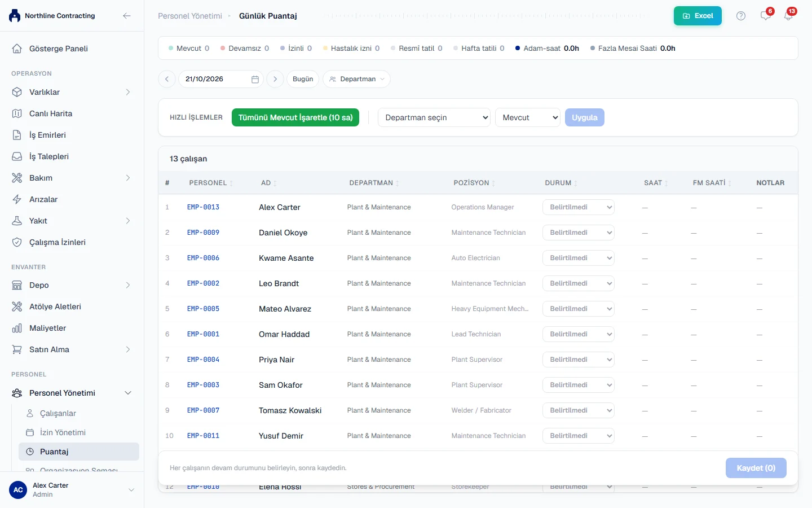The image size is (812, 508).
Task: Expand the Varlıklar submenu chevron
Action: 128,92
